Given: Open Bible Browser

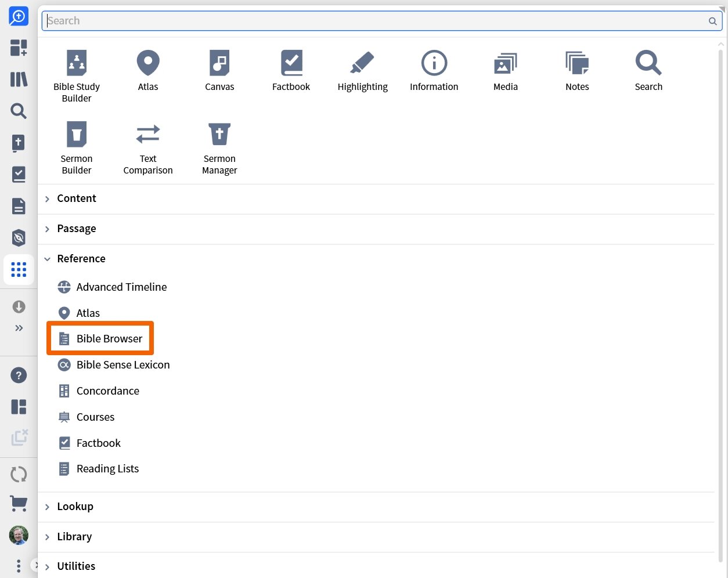Looking at the screenshot, I should [100, 338].
